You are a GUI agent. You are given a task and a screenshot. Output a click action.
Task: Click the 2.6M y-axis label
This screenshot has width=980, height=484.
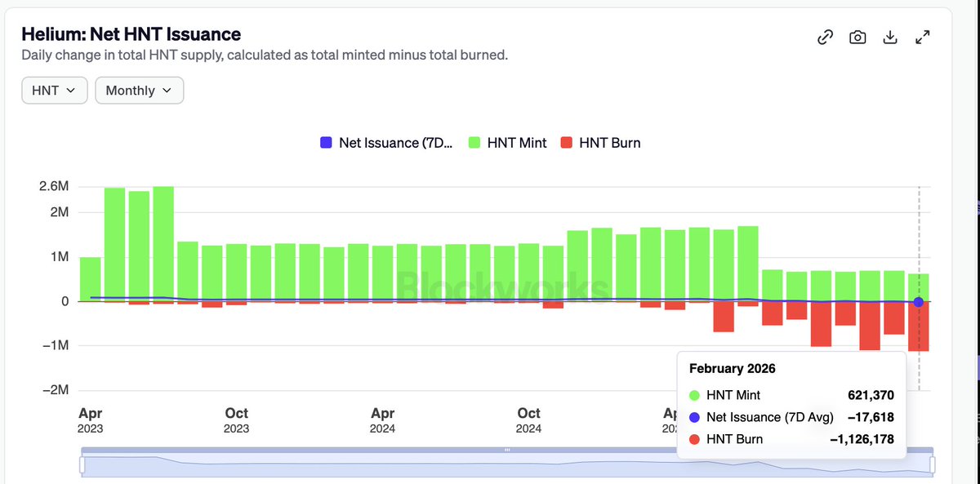(54, 187)
